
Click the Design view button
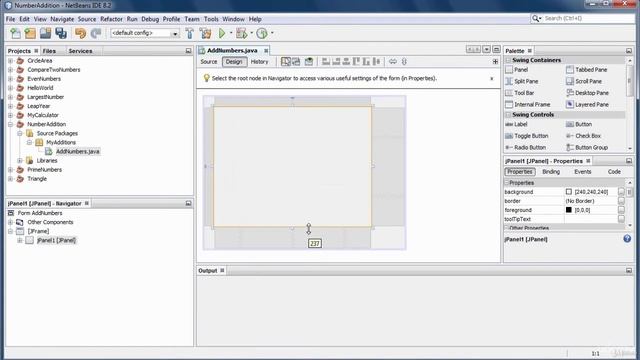coord(234,62)
